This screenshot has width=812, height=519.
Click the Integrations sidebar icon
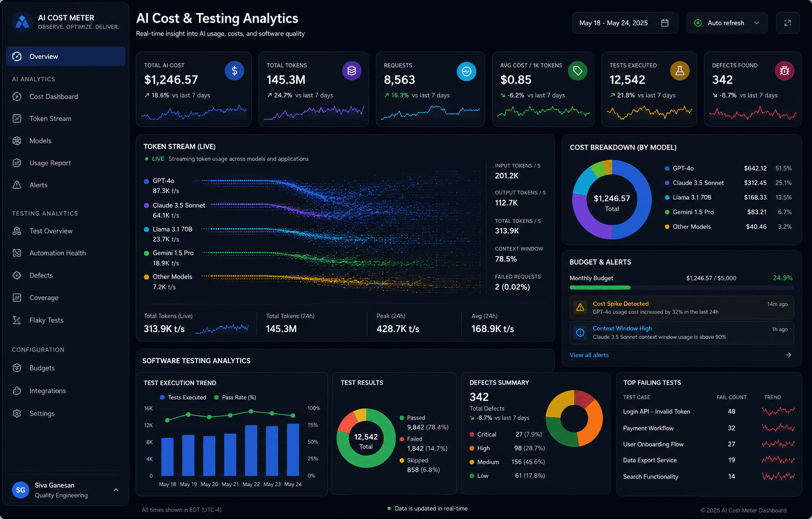[17, 391]
